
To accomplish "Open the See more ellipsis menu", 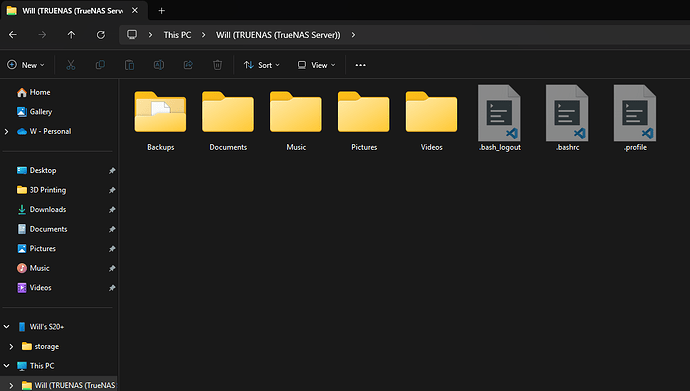I will 360,65.
